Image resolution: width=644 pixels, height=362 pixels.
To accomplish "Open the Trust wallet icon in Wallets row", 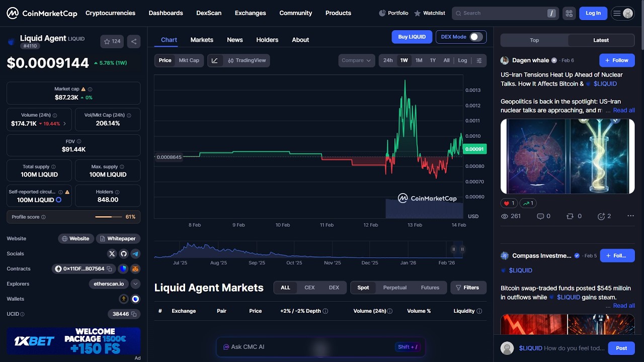I will tap(135, 299).
